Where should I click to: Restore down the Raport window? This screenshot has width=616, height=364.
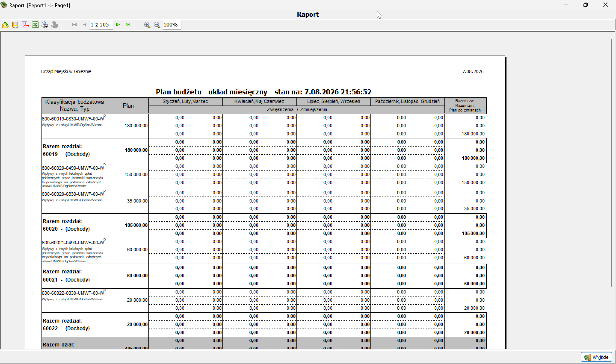(x=586, y=5)
